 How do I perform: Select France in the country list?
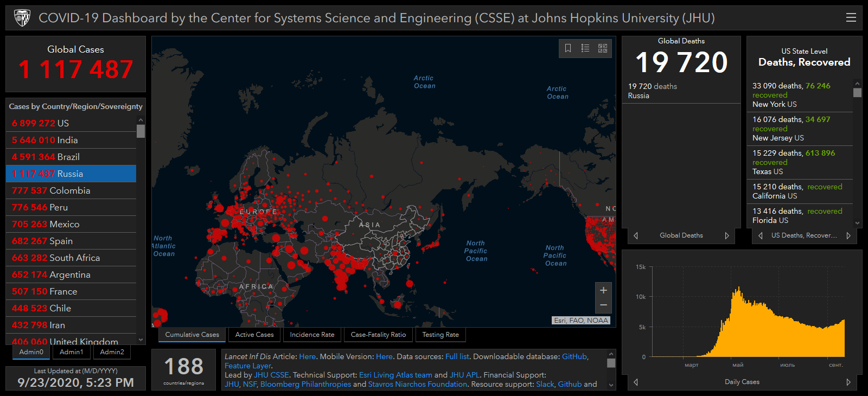(71, 291)
